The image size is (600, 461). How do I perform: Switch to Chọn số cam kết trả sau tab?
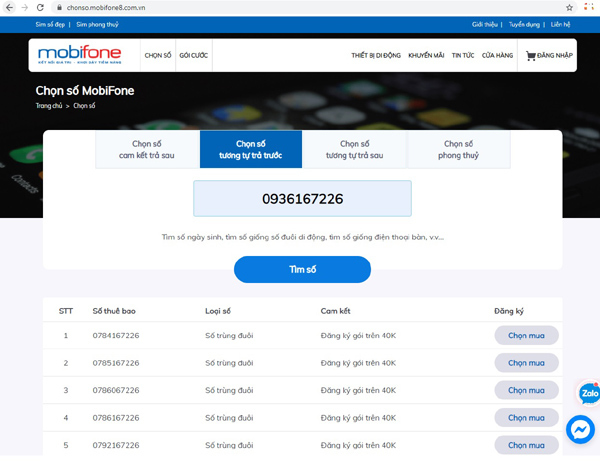(147, 149)
